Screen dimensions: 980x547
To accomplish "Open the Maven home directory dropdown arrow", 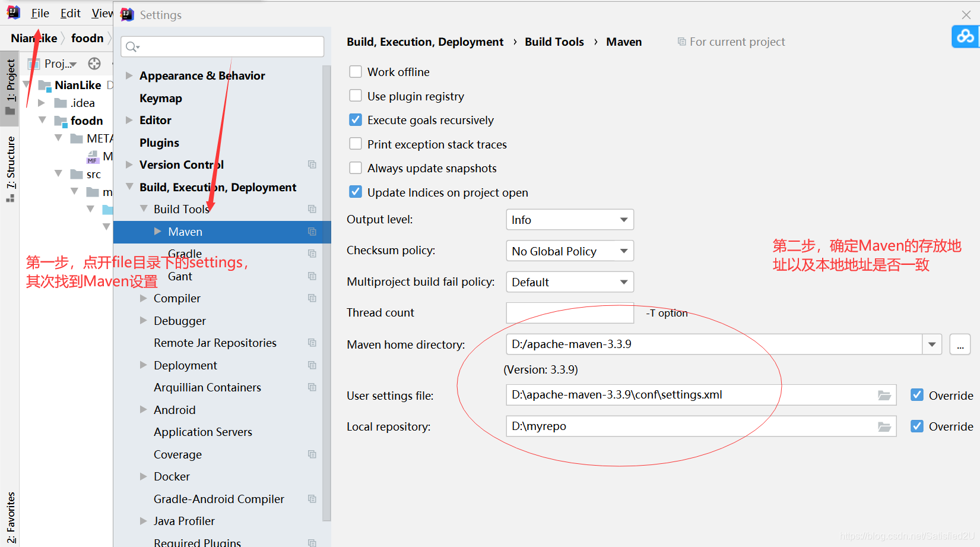I will (x=932, y=344).
